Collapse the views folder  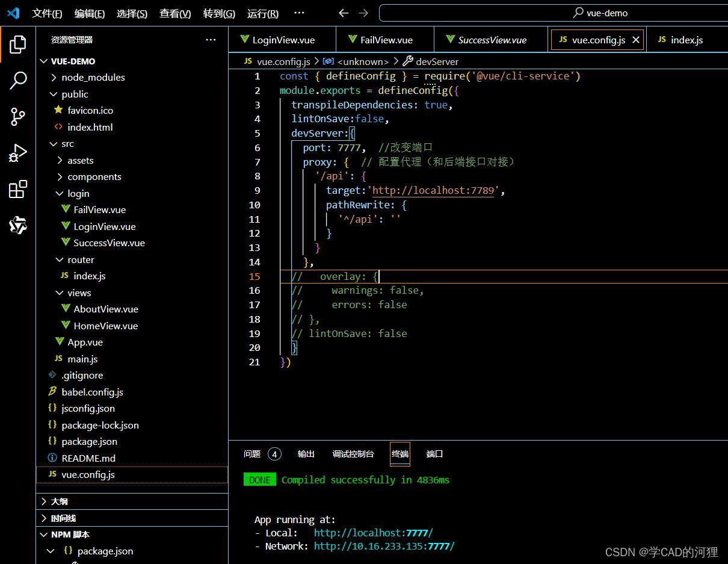pos(60,293)
